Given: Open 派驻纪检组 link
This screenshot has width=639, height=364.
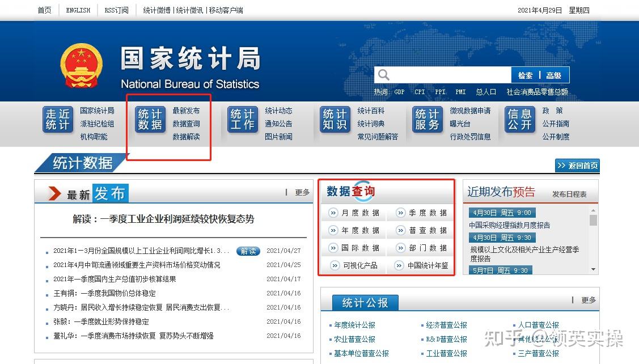Looking at the screenshot, I should [x=97, y=124].
